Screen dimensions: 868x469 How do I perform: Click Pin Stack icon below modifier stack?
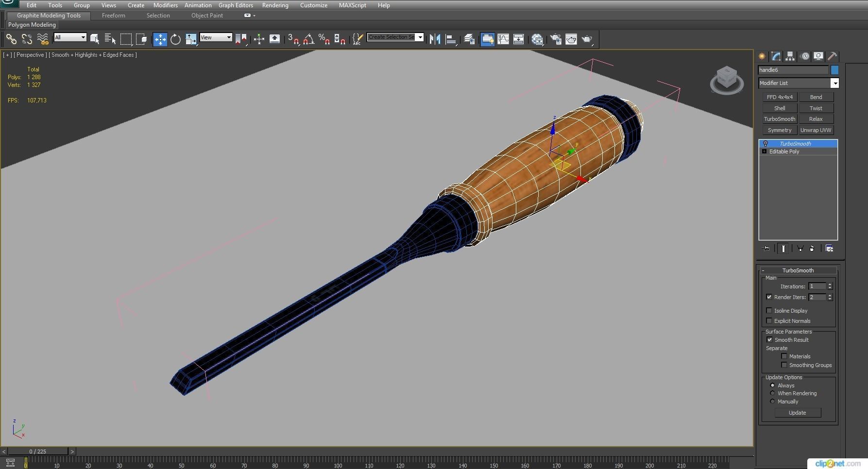(766, 249)
